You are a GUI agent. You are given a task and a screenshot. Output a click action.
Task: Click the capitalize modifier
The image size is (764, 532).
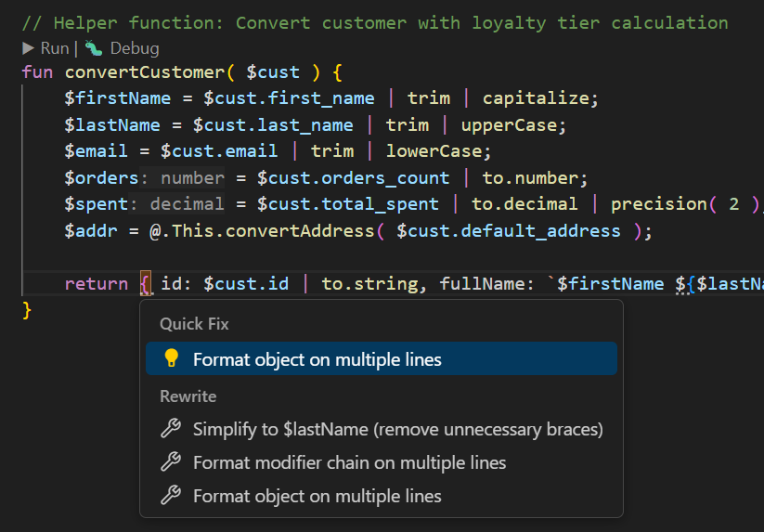[x=536, y=97]
